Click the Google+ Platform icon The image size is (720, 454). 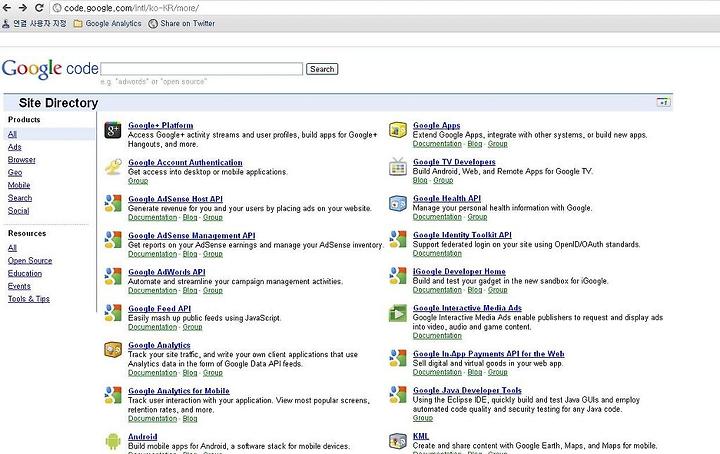(x=112, y=131)
